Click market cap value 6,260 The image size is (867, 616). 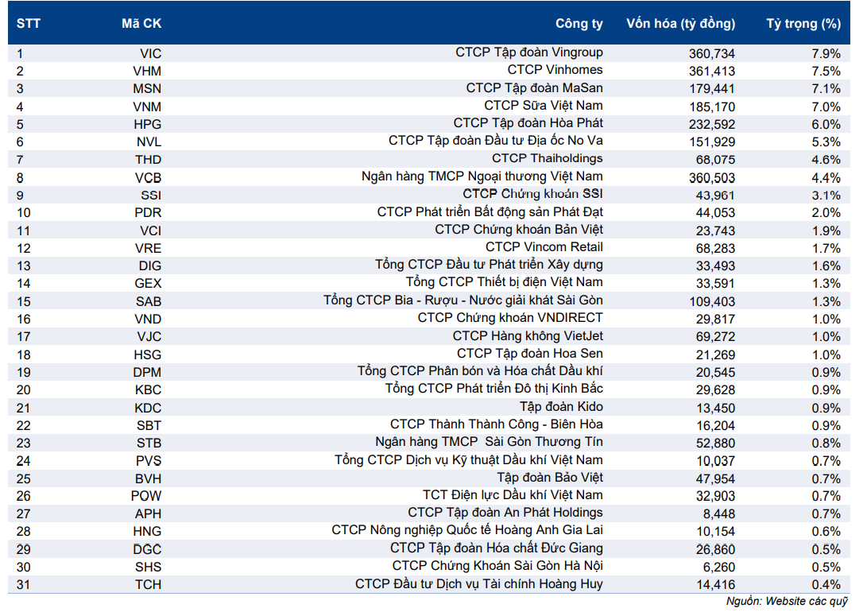pos(719,568)
